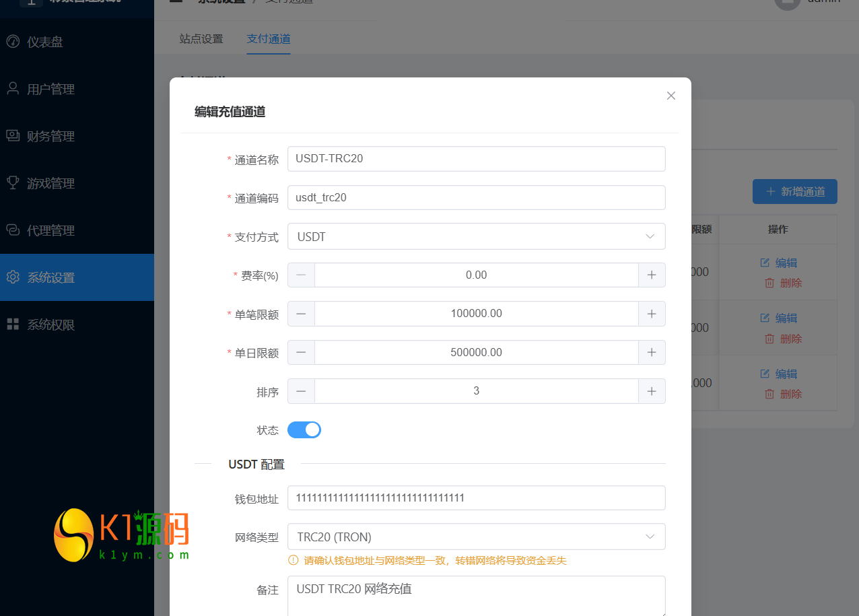Click the 操作 column header
The width and height of the screenshot is (859, 616).
pyautogui.click(x=778, y=230)
